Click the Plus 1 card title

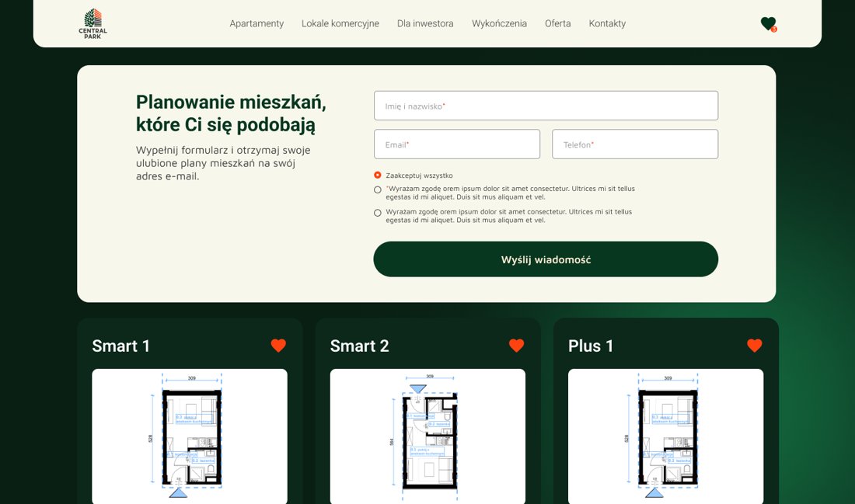[591, 346]
